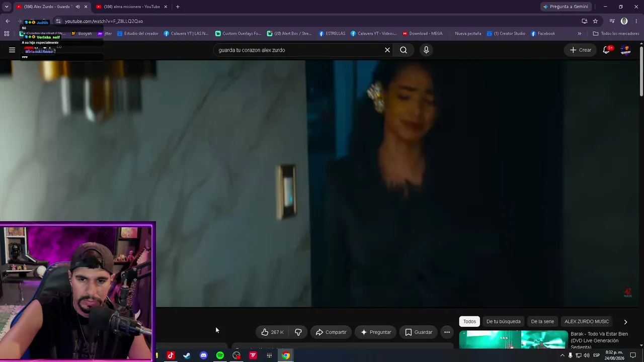Open the YouTube guide hamburger menu
The image size is (644, 362).
pyautogui.click(x=12, y=50)
